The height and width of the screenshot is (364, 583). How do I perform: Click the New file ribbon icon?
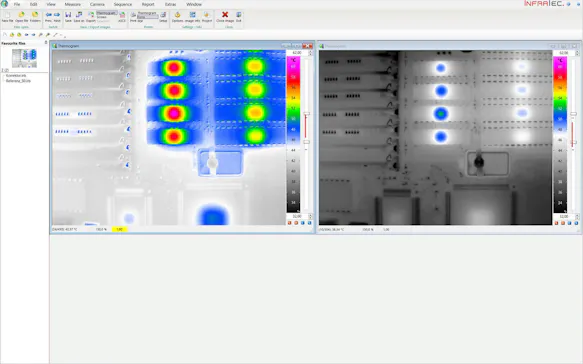click(7, 17)
